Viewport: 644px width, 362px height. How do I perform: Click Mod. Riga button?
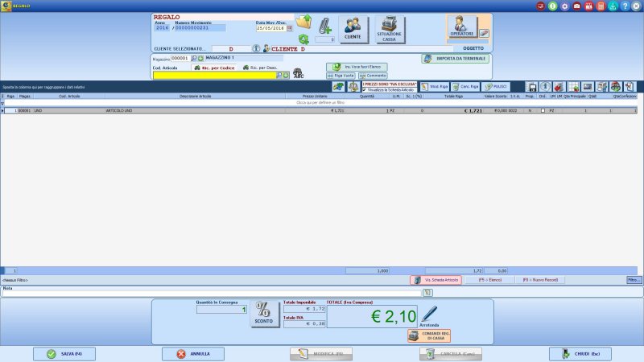434,87
